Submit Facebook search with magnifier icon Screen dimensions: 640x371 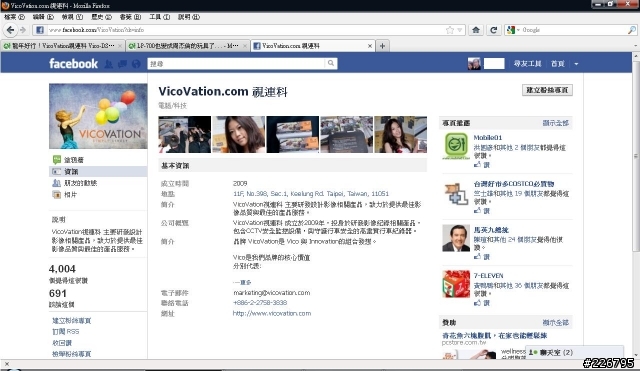(x=331, y=63)
